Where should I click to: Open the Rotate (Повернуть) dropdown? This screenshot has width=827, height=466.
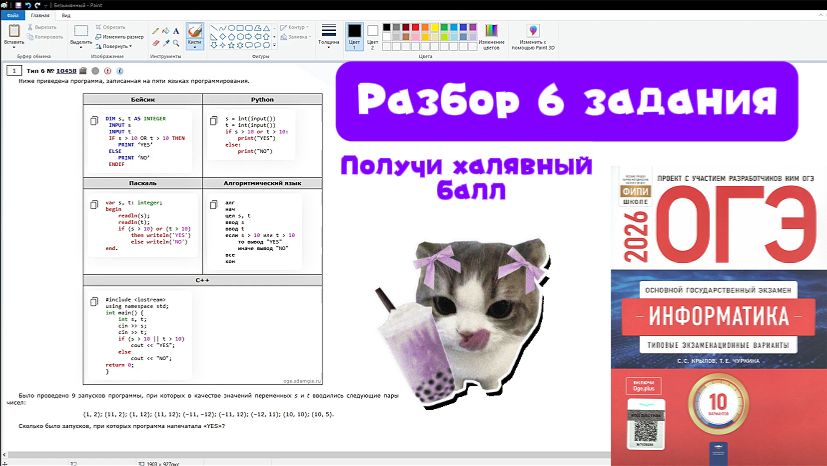coord(114,46)
